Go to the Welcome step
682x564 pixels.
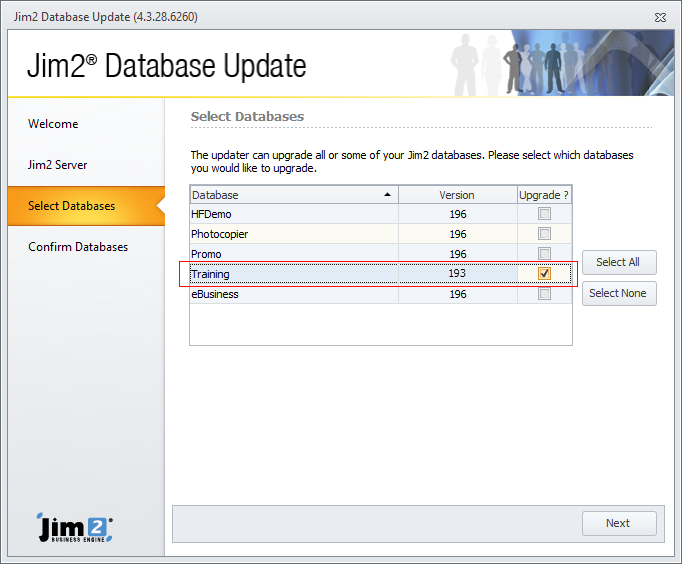click(53, 124)
